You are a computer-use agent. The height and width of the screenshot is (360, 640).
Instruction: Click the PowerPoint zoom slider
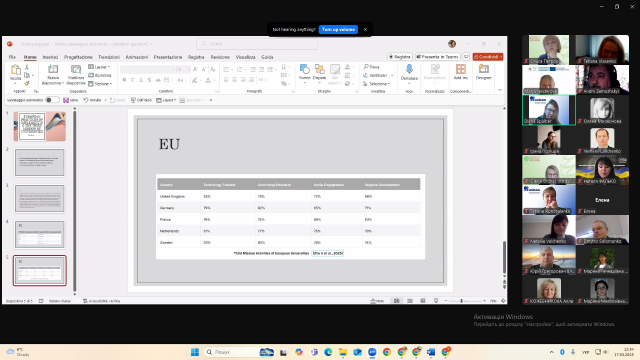[x=465, y=301]
